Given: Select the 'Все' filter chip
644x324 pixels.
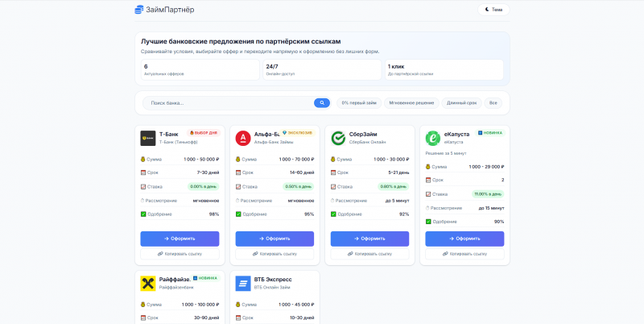Looking at the screenshot, I should 493,103.
